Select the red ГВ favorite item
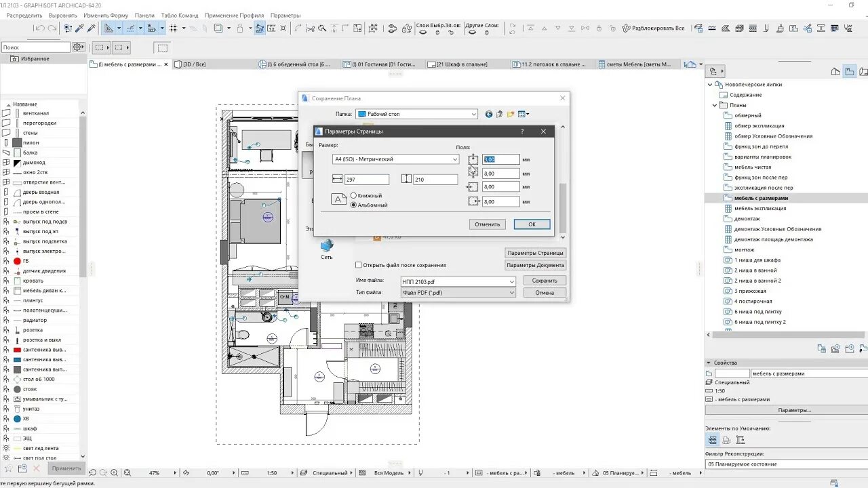This screenshot has width=868, height=488. [26, 261]
